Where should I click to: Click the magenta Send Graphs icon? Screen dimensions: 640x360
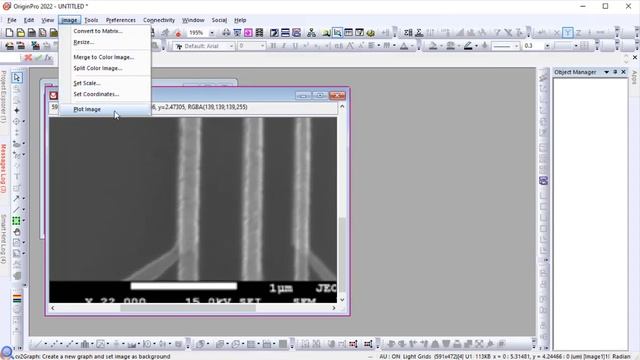[248, 33]
